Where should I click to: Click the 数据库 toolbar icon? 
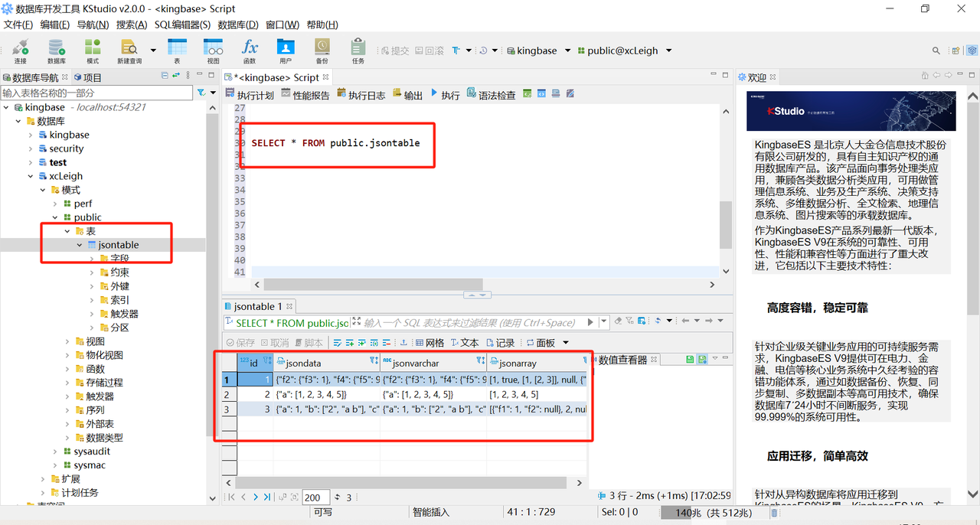tap(57, 51)
